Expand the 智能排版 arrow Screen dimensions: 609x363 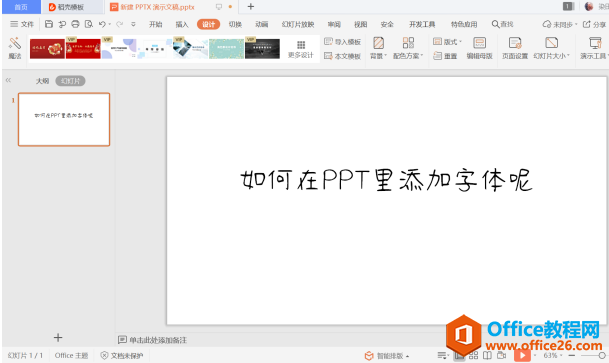coord(407,356)
